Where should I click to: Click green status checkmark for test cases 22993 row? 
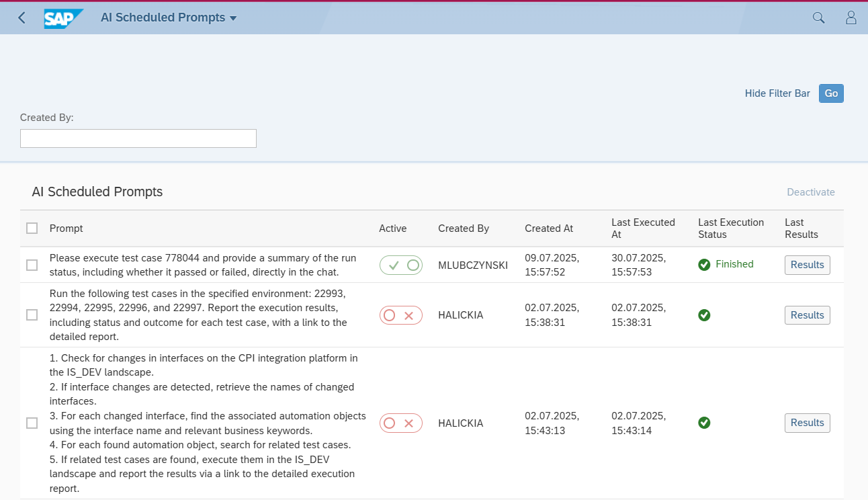[x=704, y=315]
